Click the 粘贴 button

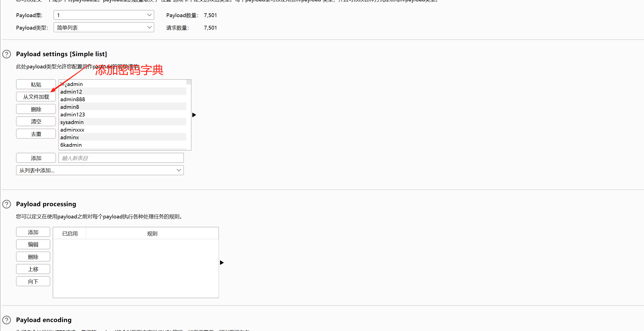click(x=36, y=84)
